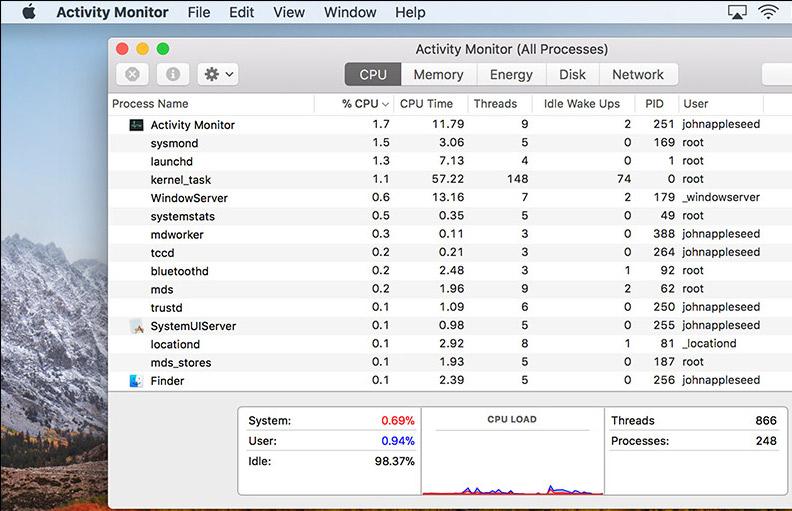This screenshot has height=511, width=792.
Task: Sort by User column header
Action: (721, 104)
